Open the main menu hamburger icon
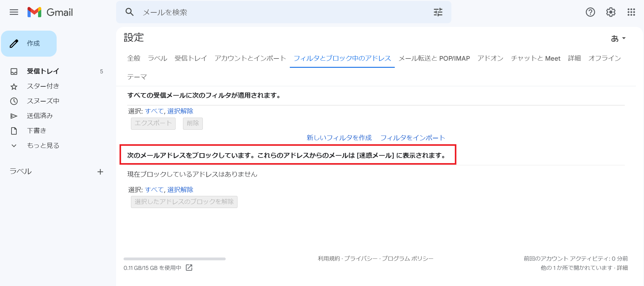Screen dimensions: 644x286 14,12
